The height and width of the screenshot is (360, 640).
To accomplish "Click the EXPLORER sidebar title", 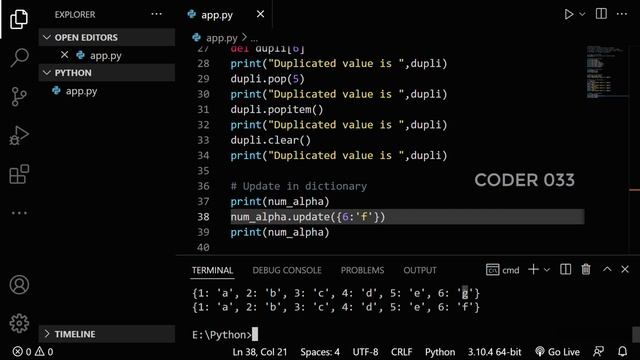I will pyautogui.click(x=75, y=15).
